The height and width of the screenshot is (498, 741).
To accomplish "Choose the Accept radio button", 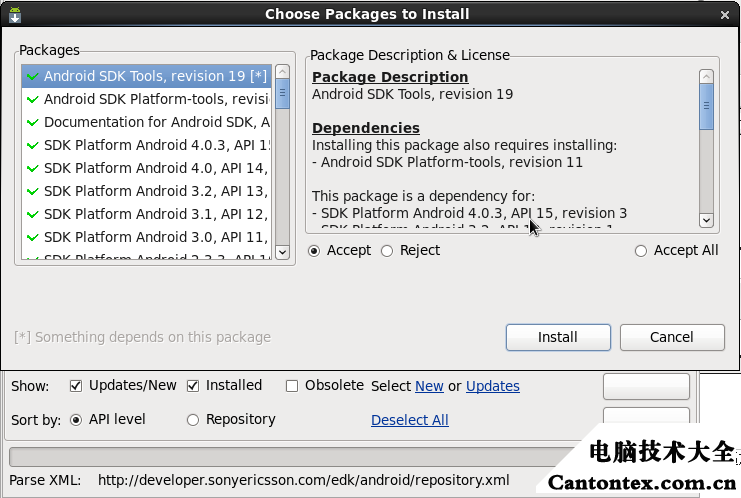I will 314,251.
